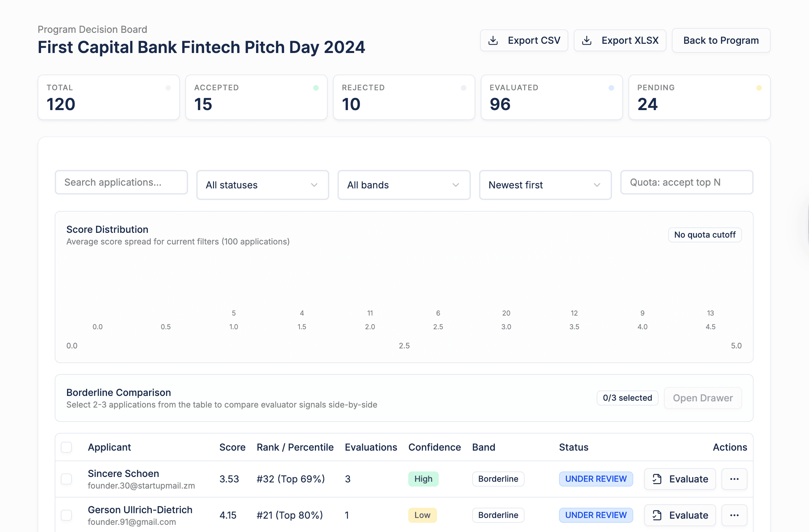Open more actions for Sincere Schoen's row
The image size is (809, 532).
(x=734, y=479)
